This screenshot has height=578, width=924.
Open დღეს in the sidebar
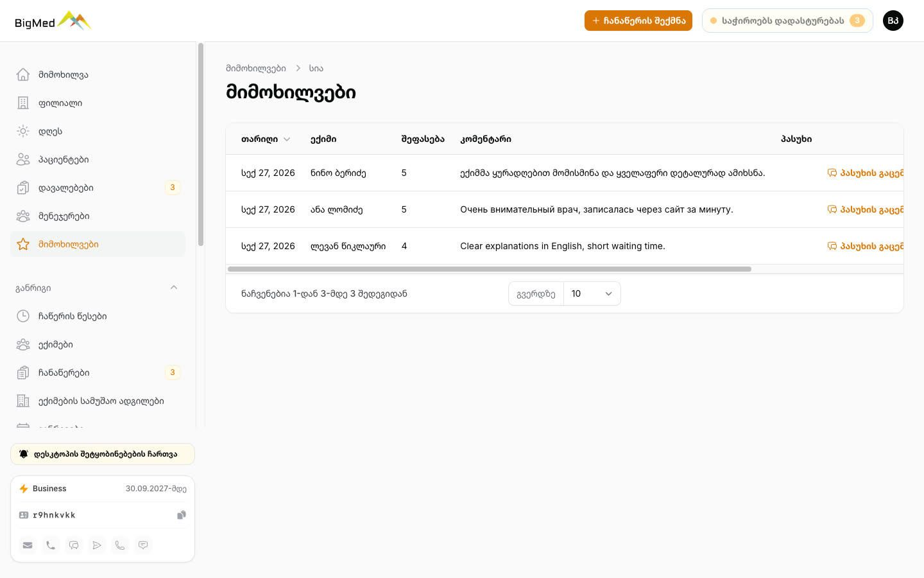[98, 131]
